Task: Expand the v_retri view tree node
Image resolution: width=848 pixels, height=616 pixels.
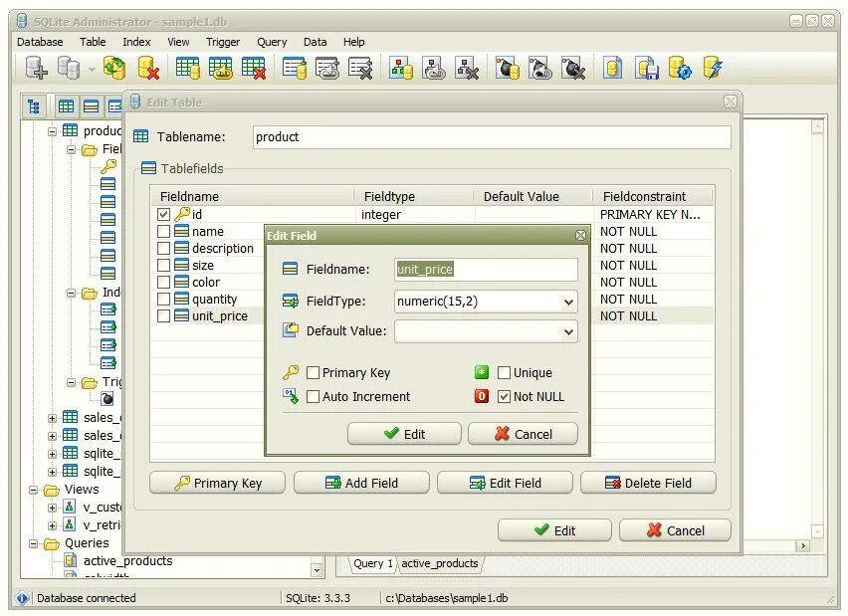Action: pos(52,525)
